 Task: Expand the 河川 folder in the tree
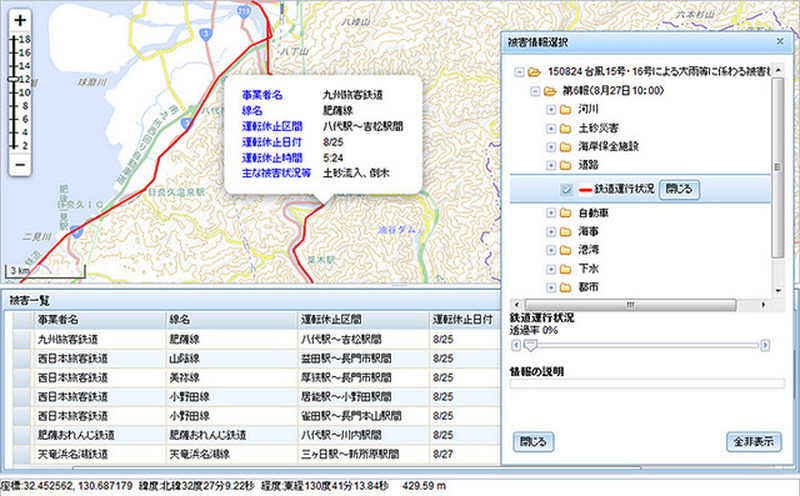coord(551,109)
